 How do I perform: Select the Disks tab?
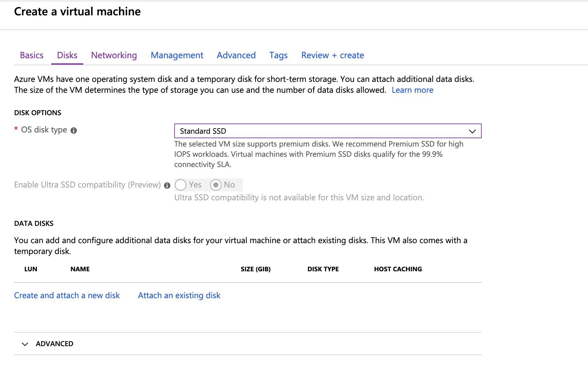tap(67, 55)
